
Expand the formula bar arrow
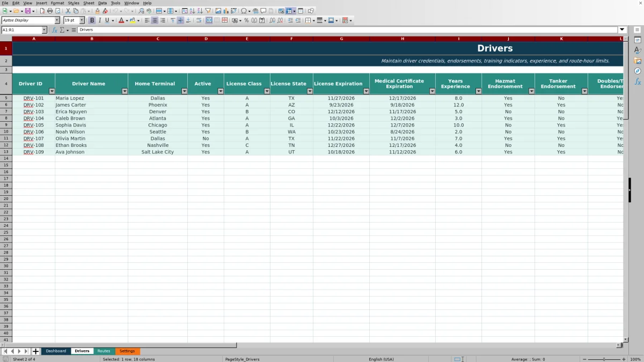point(622,30)
